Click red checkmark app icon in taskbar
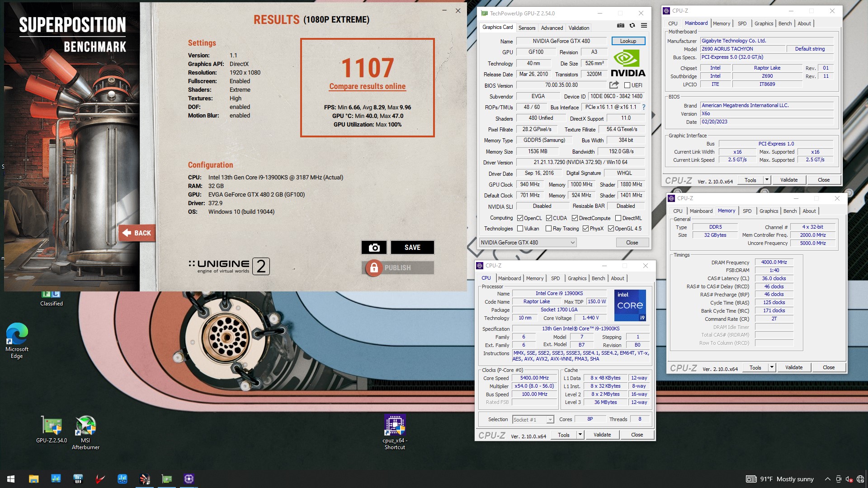 click(x=100, y=479)
